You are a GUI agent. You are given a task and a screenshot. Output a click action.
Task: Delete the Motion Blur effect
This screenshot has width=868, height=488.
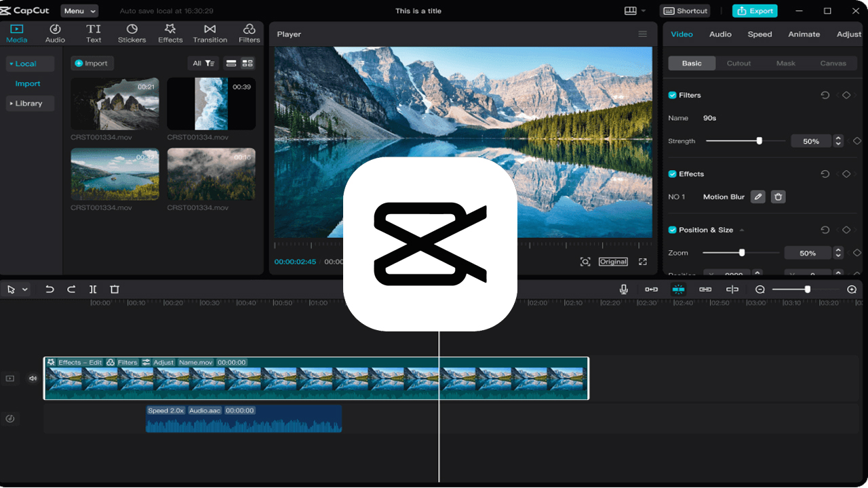click(x=778, y=197)
